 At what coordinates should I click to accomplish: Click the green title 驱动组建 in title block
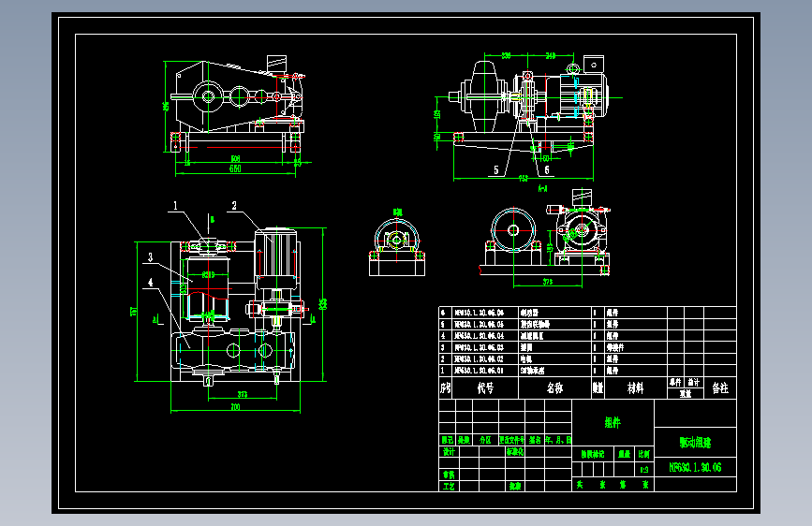pyautogui.click(x=695, y=443)
